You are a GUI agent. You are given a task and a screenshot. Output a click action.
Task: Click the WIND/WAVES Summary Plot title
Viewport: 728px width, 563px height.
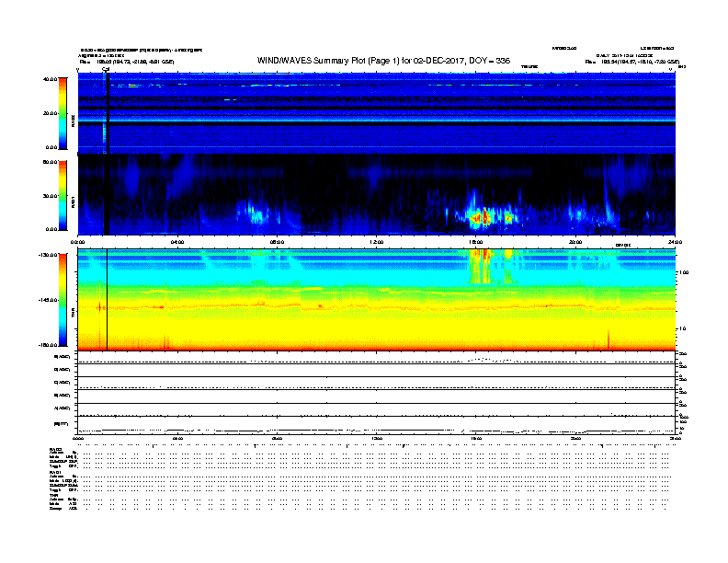pos(383,61)
